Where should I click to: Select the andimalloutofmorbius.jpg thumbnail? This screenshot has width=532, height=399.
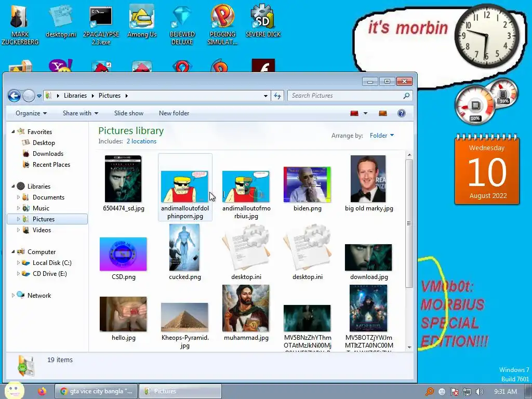(246, 187)
